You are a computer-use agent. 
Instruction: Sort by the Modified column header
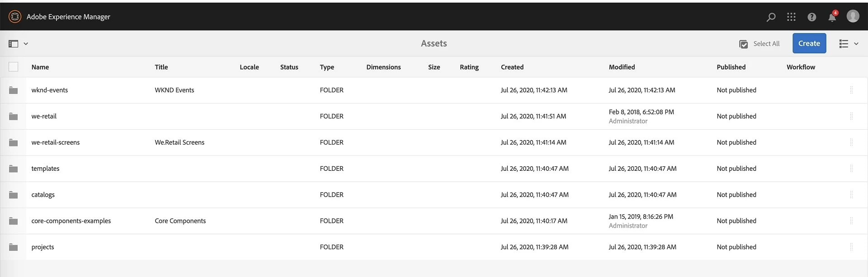click(622, 67)
